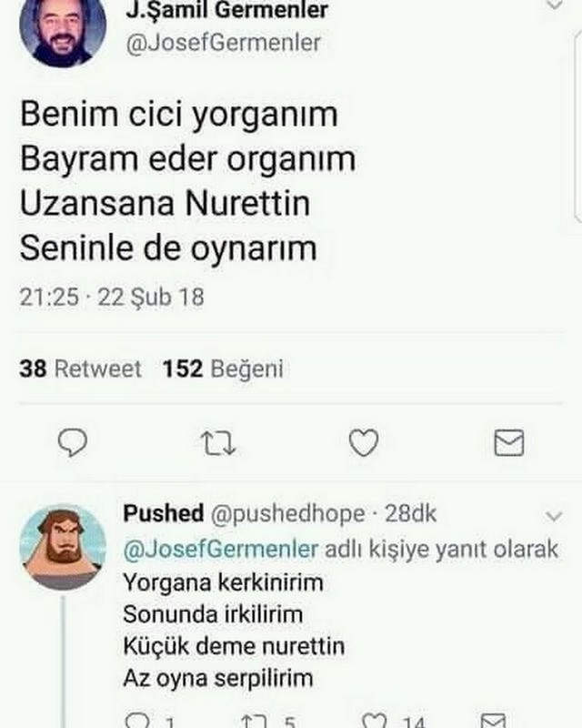
Task: Share the main tweet via the envelope icon
Action: pos(508,442)
